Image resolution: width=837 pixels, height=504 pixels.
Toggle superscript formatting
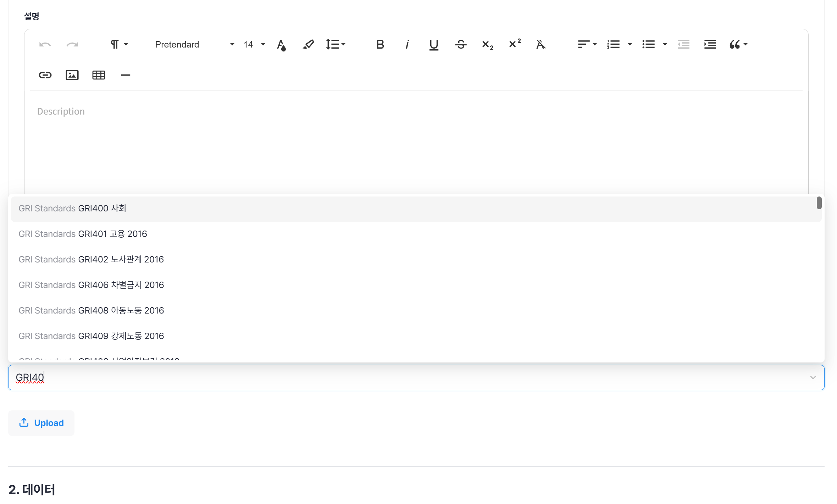(x=515, y=44)
